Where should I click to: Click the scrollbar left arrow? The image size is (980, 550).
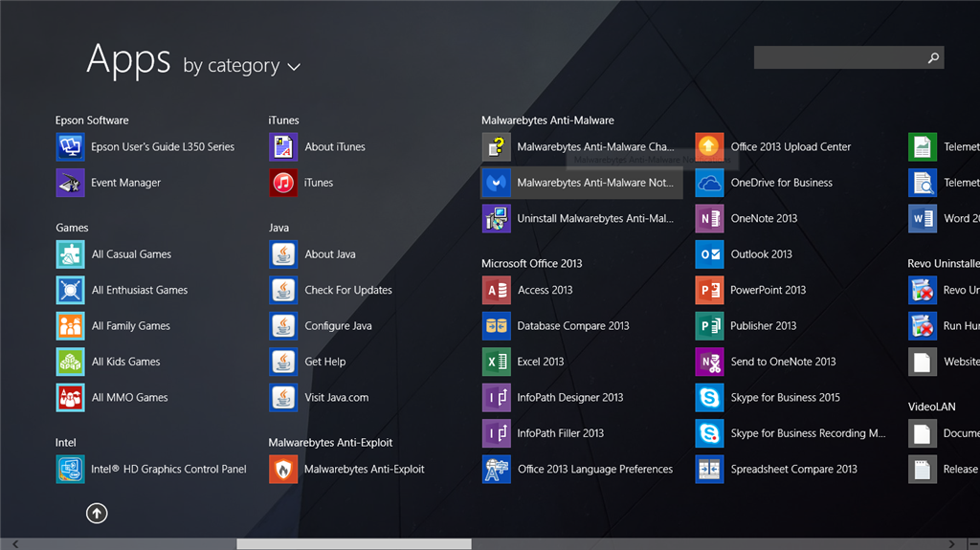[x=15, y=544]
